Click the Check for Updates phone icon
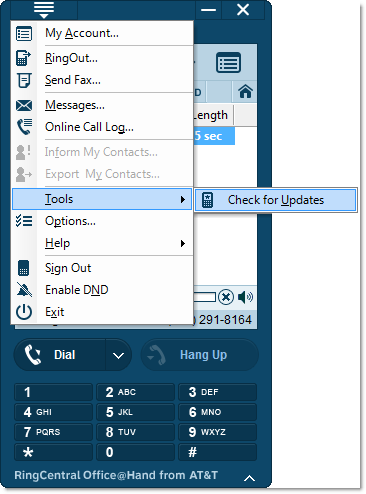366x494 pixels. coord(207,200)
